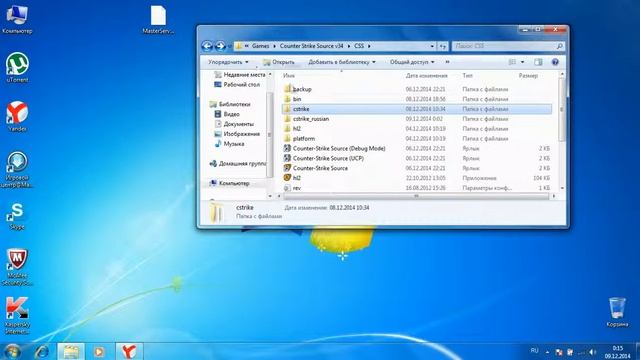Open Explorer help question mark icon
This screenshot has width=640, height=360.
coord(555,62)
